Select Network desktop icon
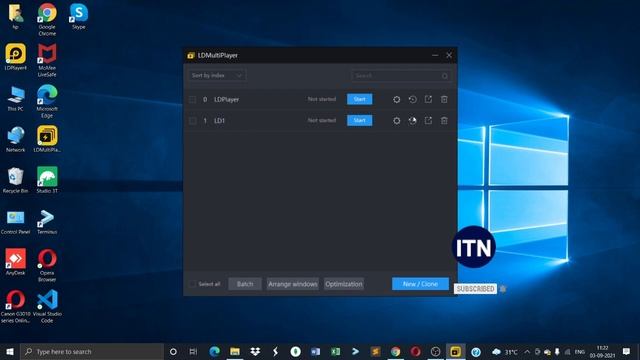 click(x=16, y=140)
